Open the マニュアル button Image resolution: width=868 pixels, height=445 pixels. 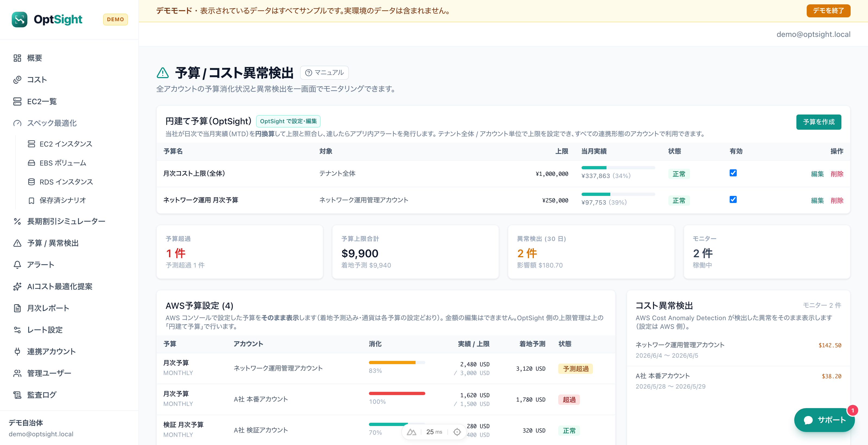324,73
